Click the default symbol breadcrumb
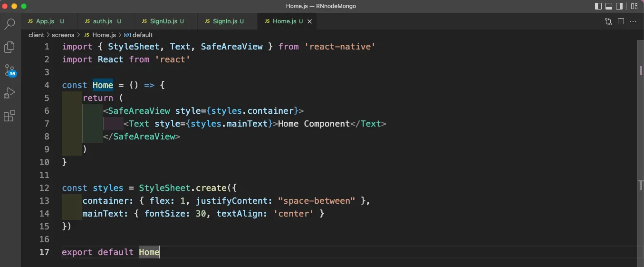 [139, 35]
